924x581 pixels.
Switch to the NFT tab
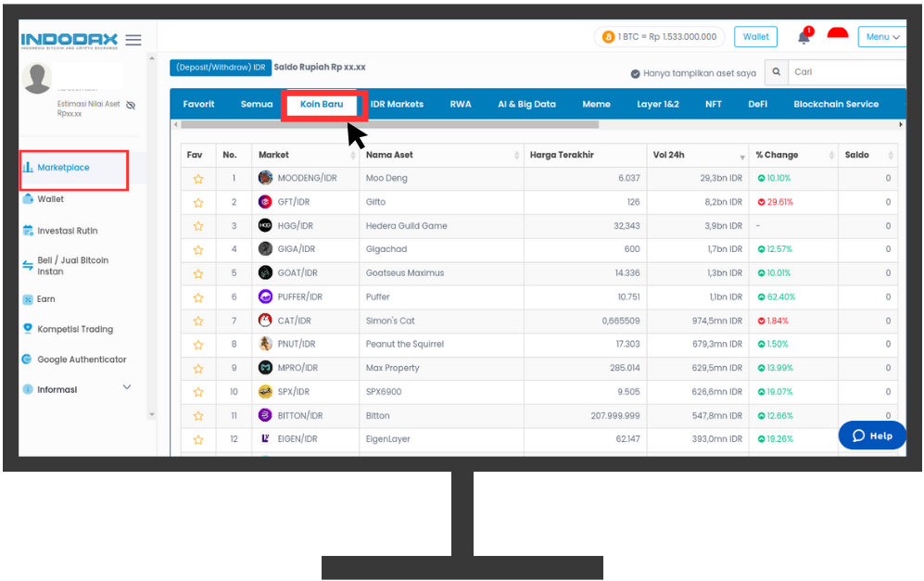click(713, 105)
